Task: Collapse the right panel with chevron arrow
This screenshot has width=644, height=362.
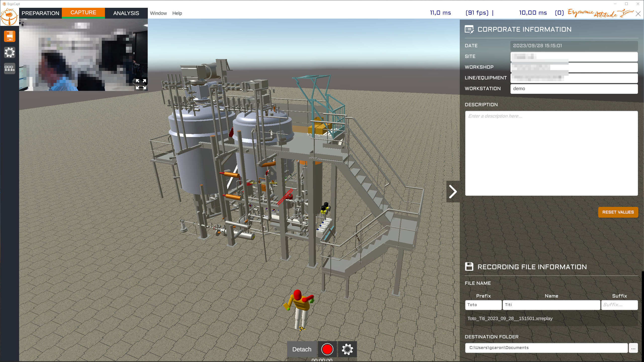Action: click(453, 192)
